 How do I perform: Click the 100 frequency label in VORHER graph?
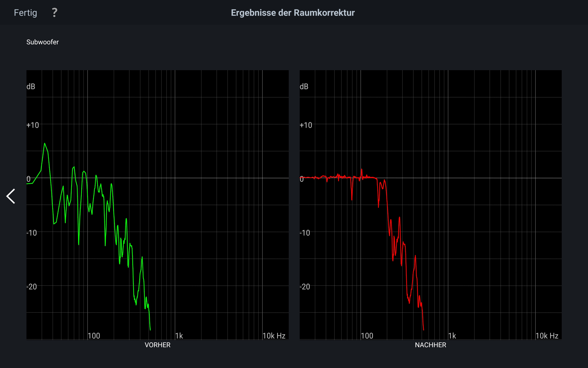pos(94,336)
